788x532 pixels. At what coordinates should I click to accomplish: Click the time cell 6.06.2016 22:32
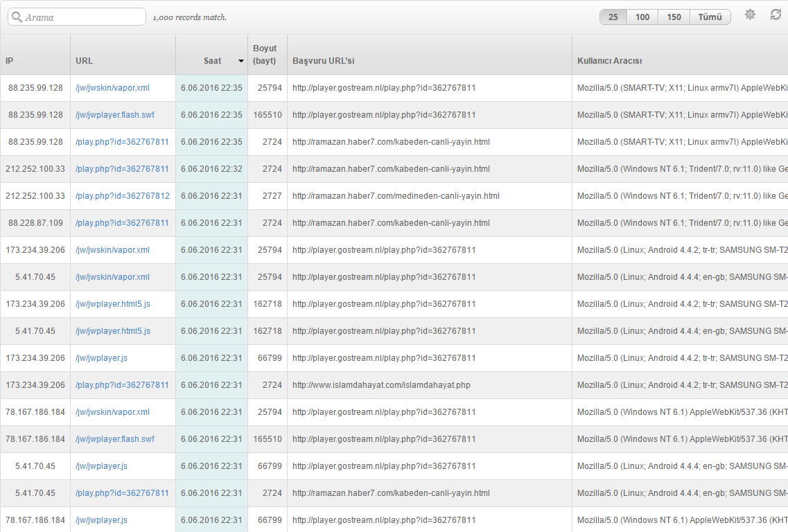point(211,169)
